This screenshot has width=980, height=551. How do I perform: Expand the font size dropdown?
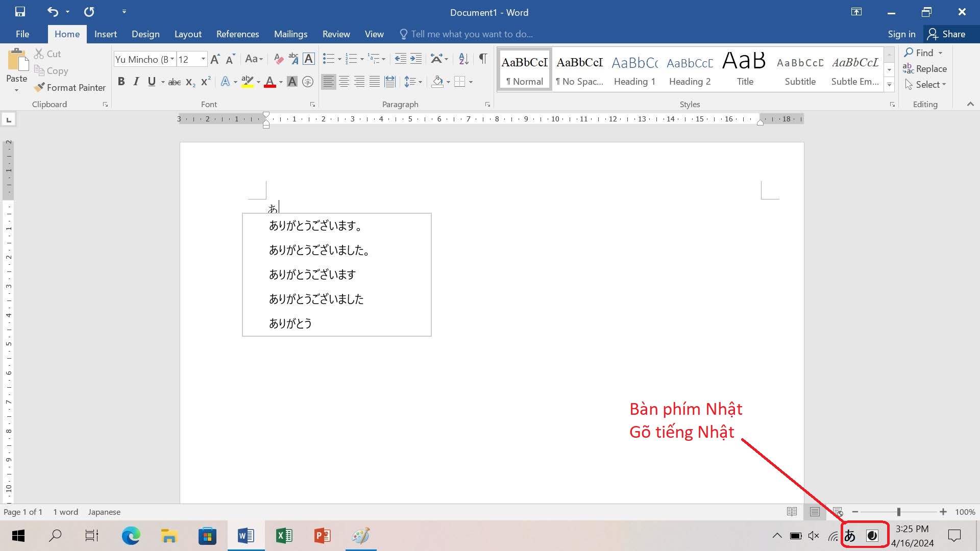(203, 59)
